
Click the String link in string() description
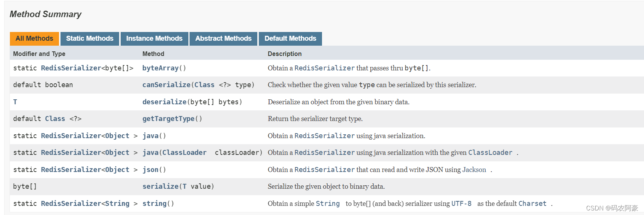point(327,204)
